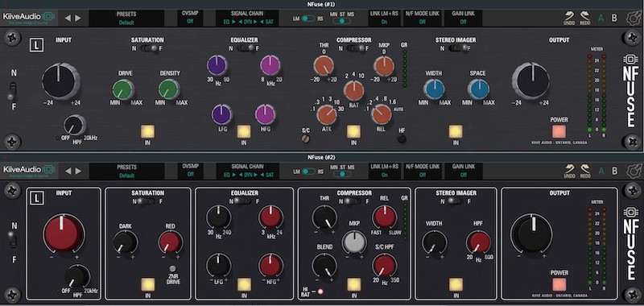Open N/F MODE LINK dropdown in NFuse #1

[x=422, y=18]
